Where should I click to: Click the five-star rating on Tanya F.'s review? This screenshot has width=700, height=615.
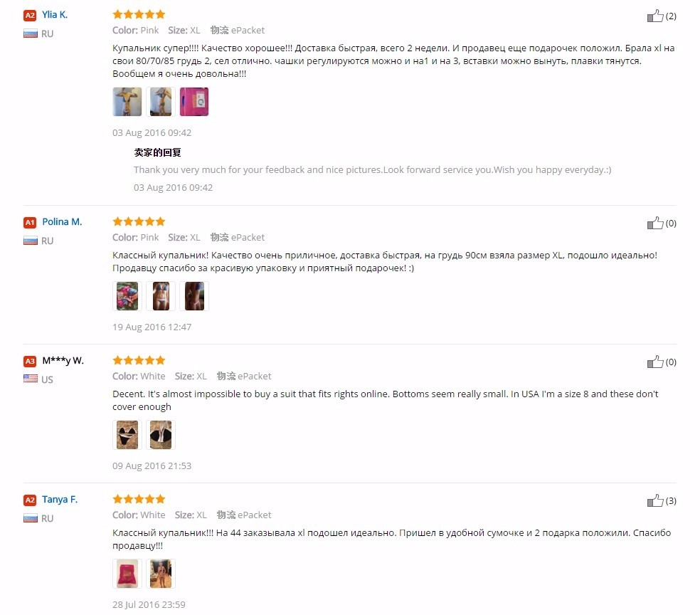click(139, 499)
